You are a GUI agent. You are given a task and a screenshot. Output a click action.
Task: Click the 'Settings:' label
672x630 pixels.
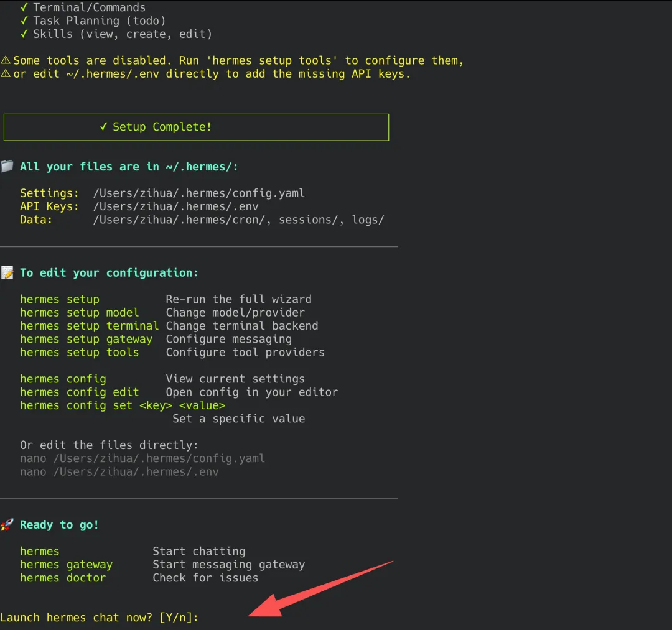coord(50,193)
